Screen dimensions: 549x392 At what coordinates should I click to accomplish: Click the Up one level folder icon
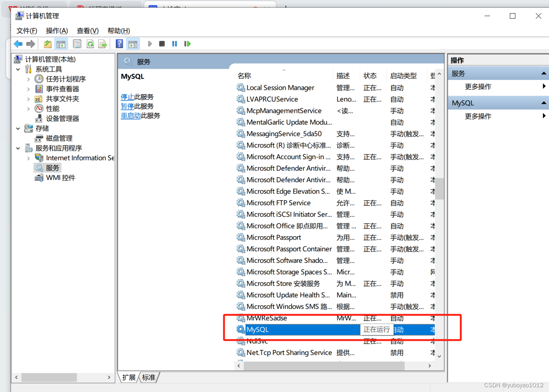point(48,44)
